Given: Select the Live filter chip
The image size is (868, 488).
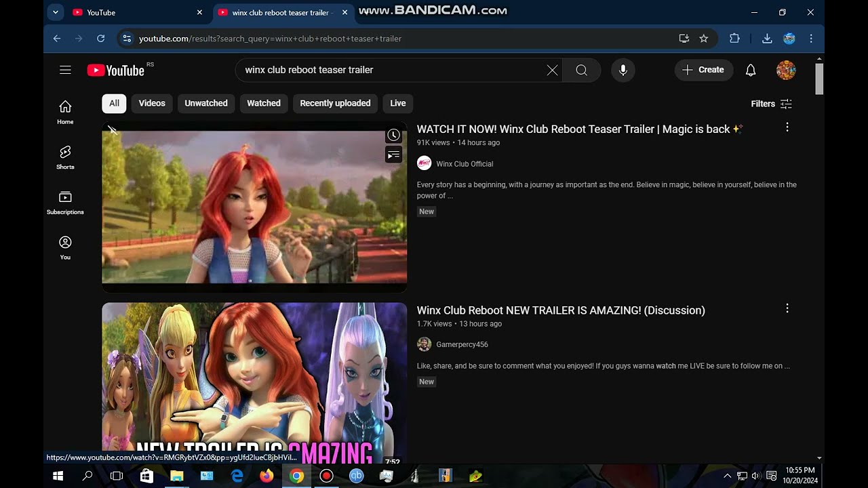Looking at the screenshot, I should click(x=398, y=103).
